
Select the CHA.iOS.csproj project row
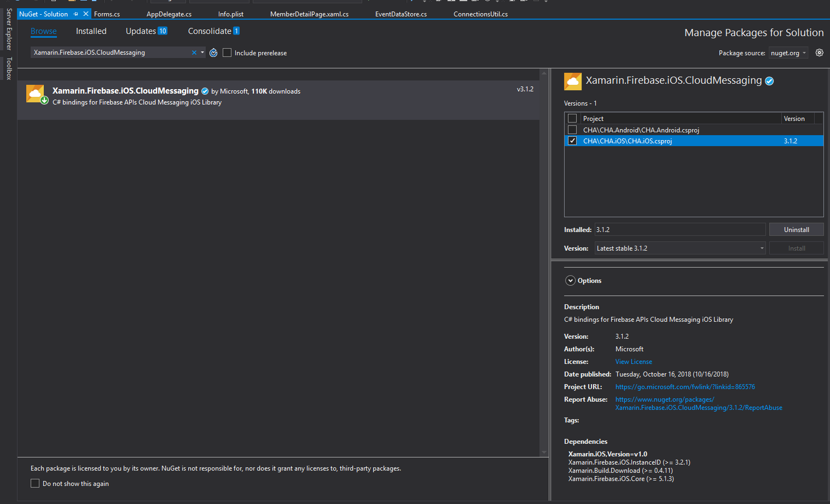pyautogui.click(x=694, y=141)
